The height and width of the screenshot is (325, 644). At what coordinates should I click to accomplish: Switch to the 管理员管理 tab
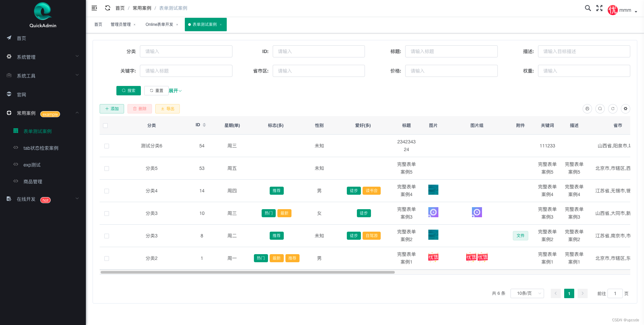(x=121, y=25)
